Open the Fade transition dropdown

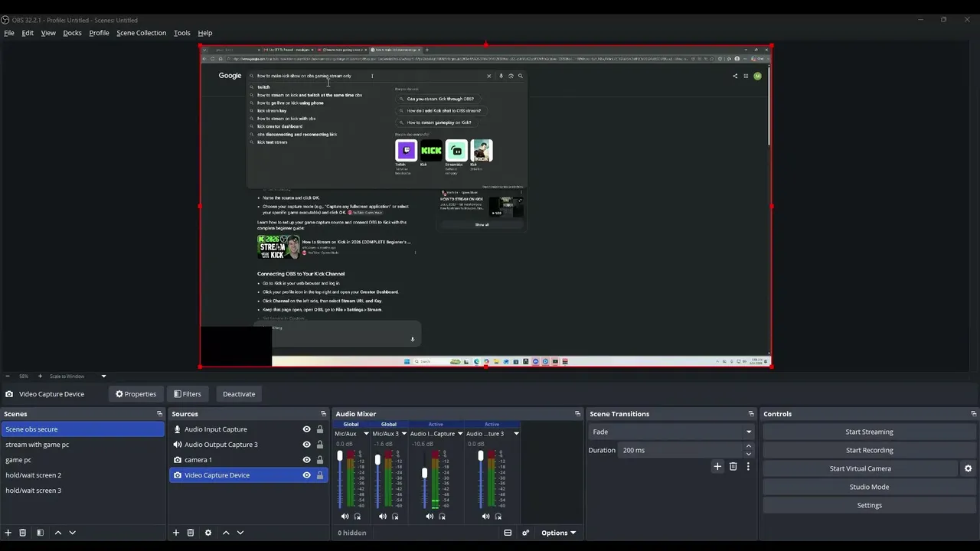671,432
